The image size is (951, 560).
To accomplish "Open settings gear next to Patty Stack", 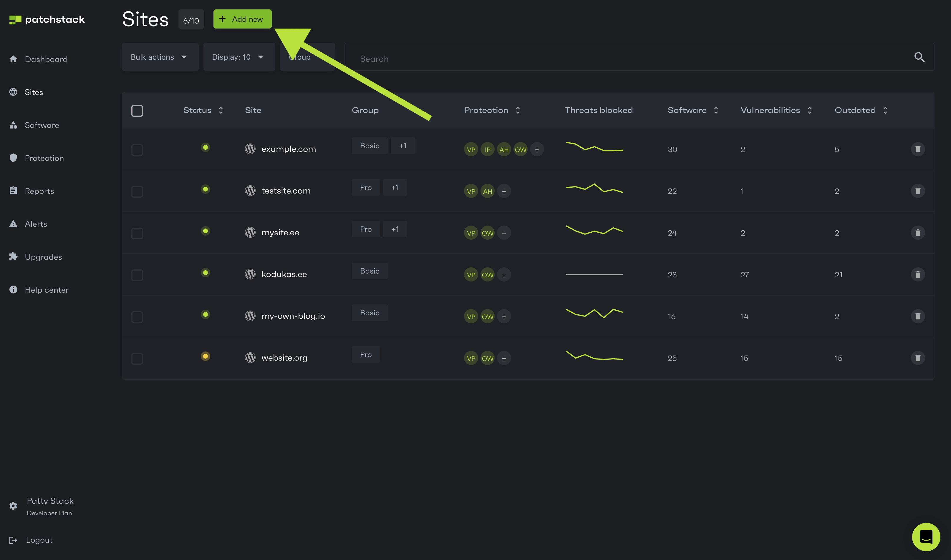I will click(x=13, y=506).
